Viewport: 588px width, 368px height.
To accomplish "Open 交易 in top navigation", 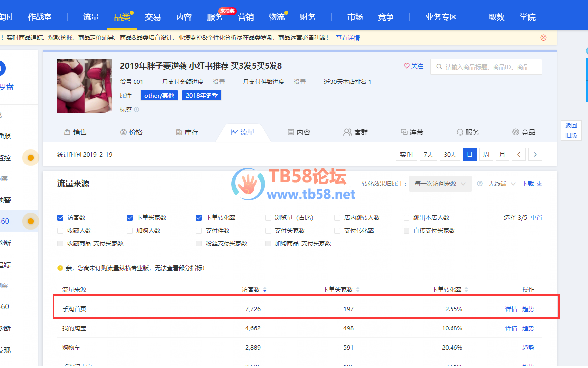I will 153,17.
